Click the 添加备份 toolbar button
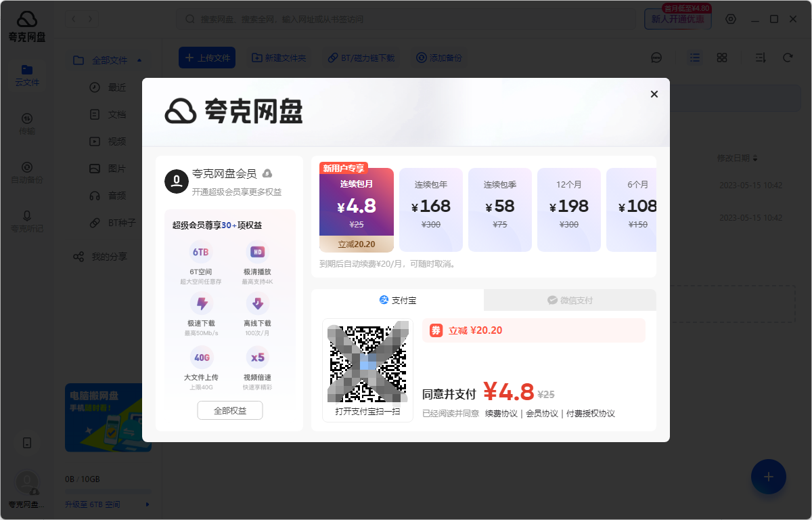Image resolution: width=812 pixels, height=520 pixels. (x=439, y=58)
